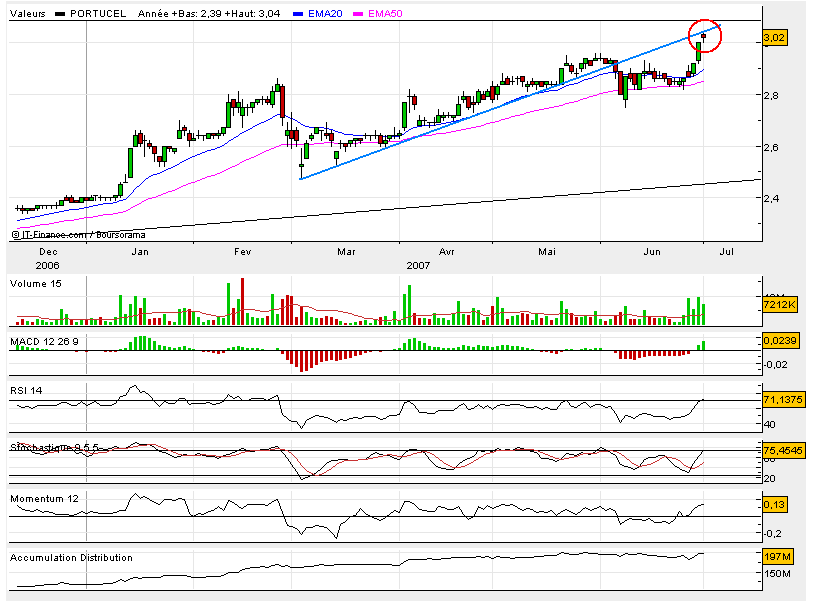The height and width of the screenshot is (611, 813).
Task: Click the MACD 12 26 9 panel title
Action: click(45, 341)
